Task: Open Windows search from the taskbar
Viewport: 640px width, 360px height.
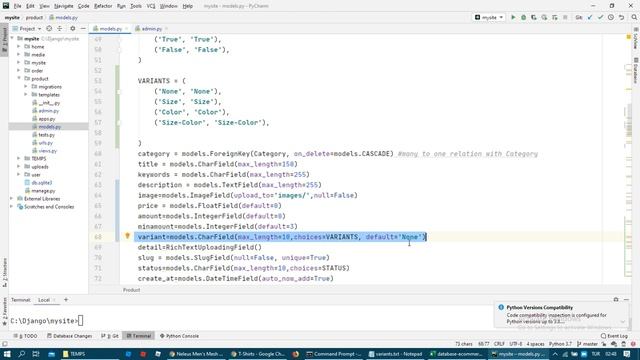Action: point(22,354)
